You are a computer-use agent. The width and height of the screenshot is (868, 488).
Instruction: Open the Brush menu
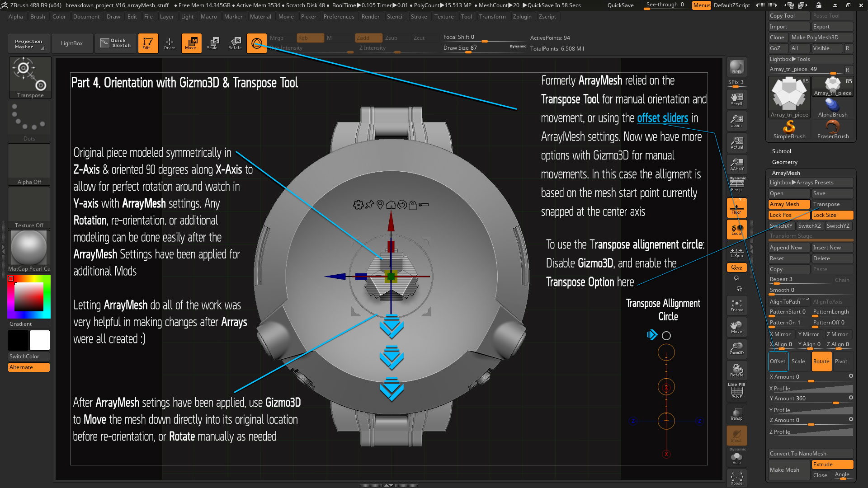[38, 17]
